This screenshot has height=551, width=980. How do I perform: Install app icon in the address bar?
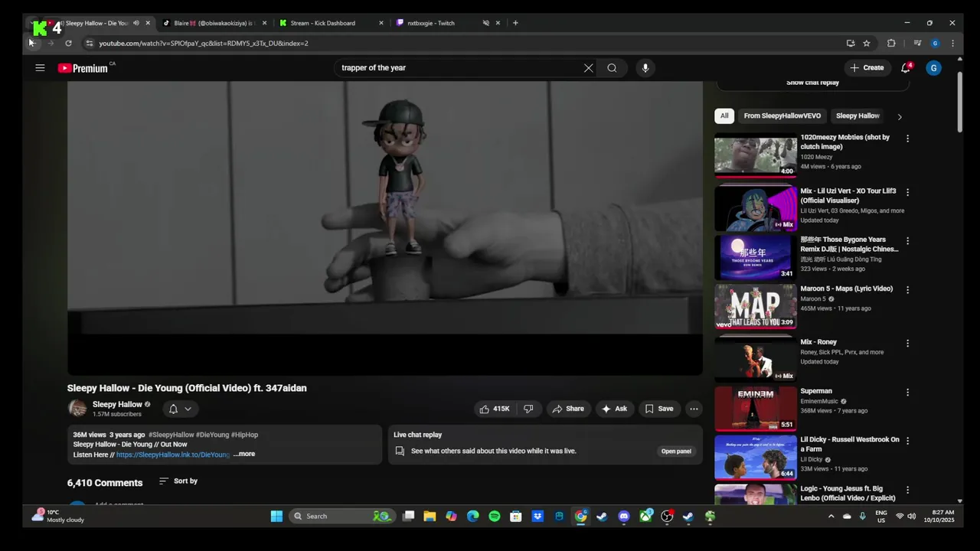pos(851,44)
